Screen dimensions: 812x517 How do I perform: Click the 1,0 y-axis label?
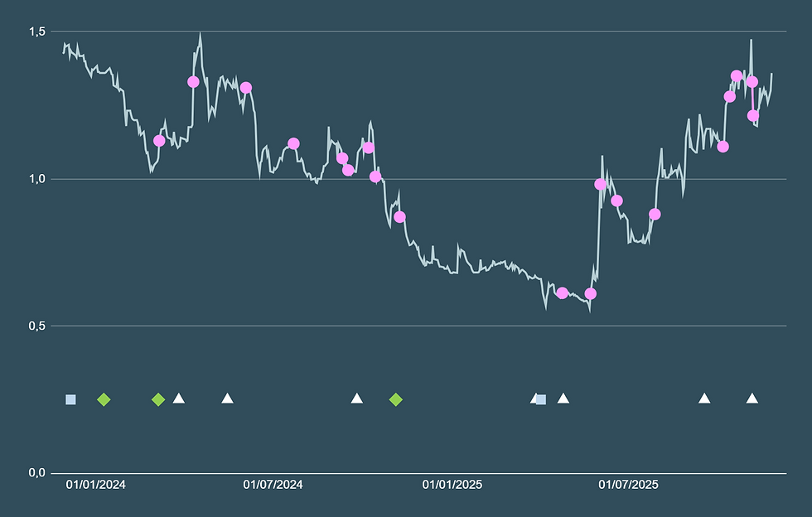coord(36,179)
